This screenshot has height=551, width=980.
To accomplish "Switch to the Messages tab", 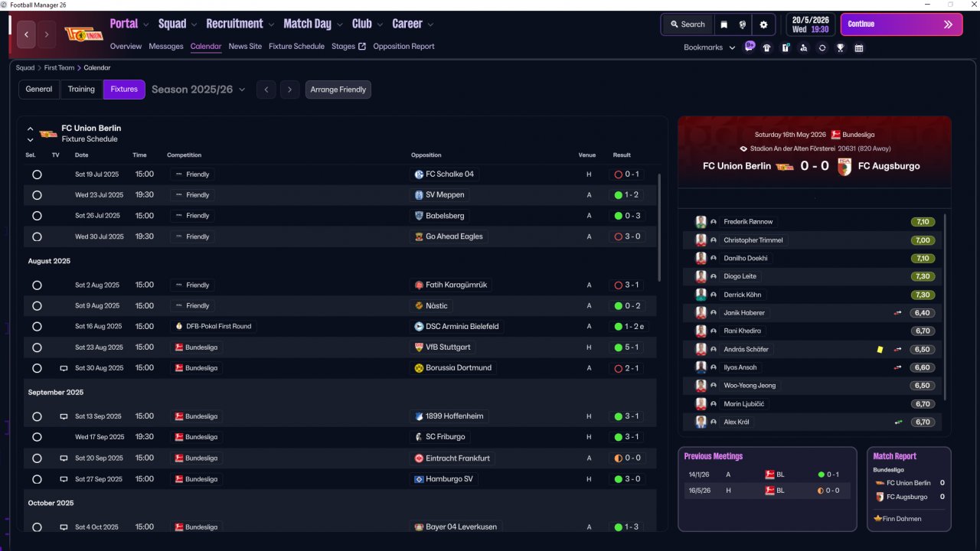I will point(166,47).
